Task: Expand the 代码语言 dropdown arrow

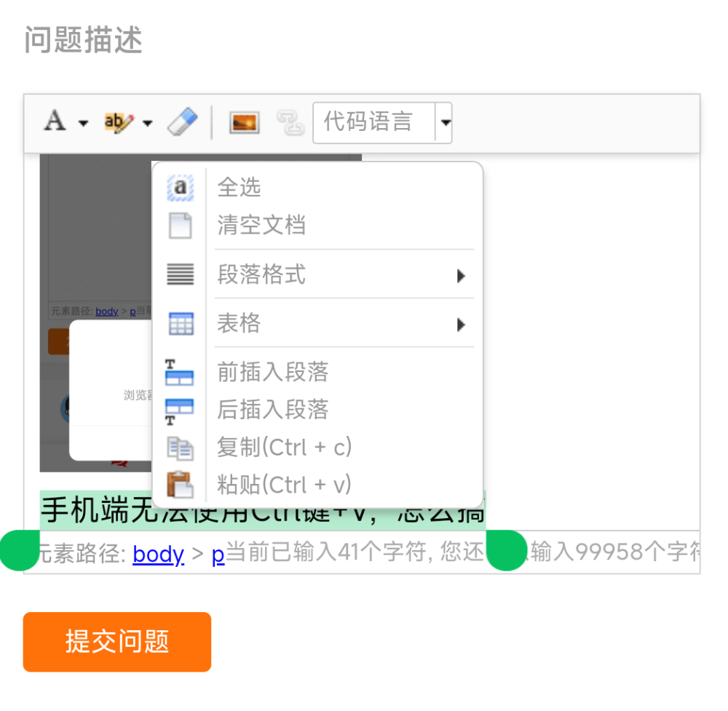Action: (x=445, y=122)
